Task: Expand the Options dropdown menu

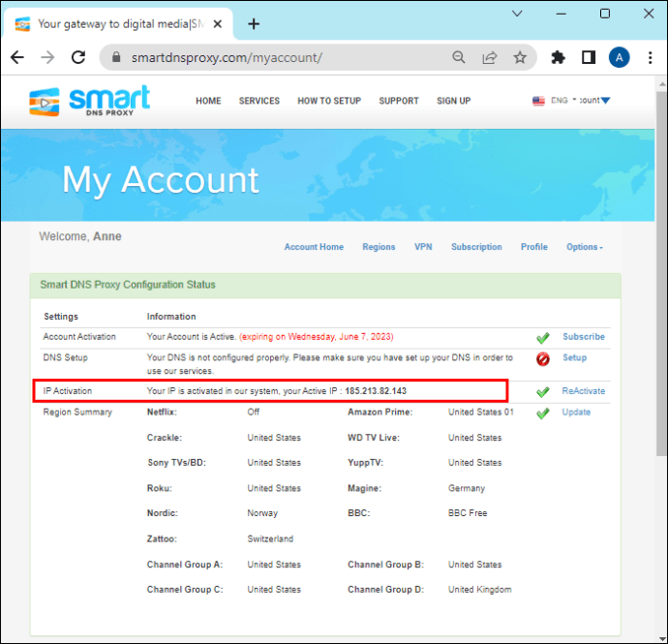Action: coord(585,247)
